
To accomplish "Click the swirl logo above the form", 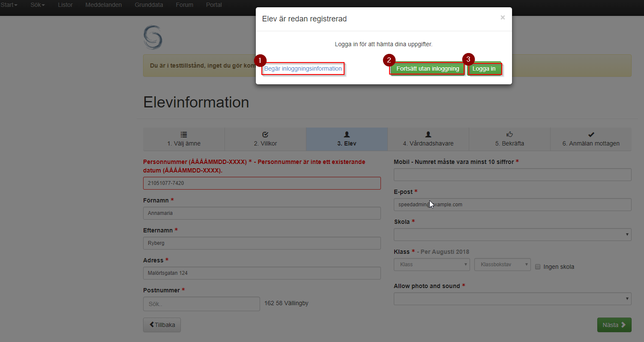I will [x=153, y=37].
